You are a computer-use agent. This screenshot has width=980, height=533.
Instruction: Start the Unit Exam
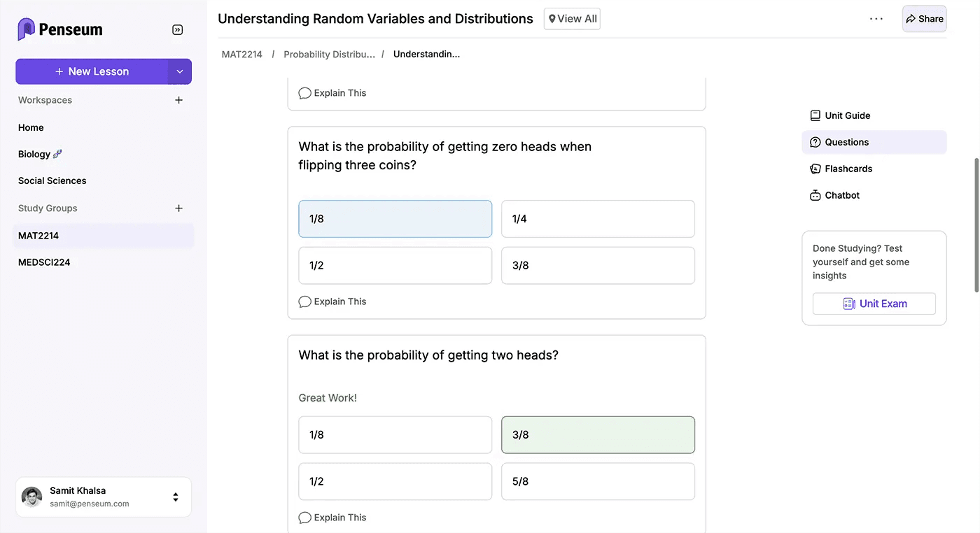[x=874, y=304]
